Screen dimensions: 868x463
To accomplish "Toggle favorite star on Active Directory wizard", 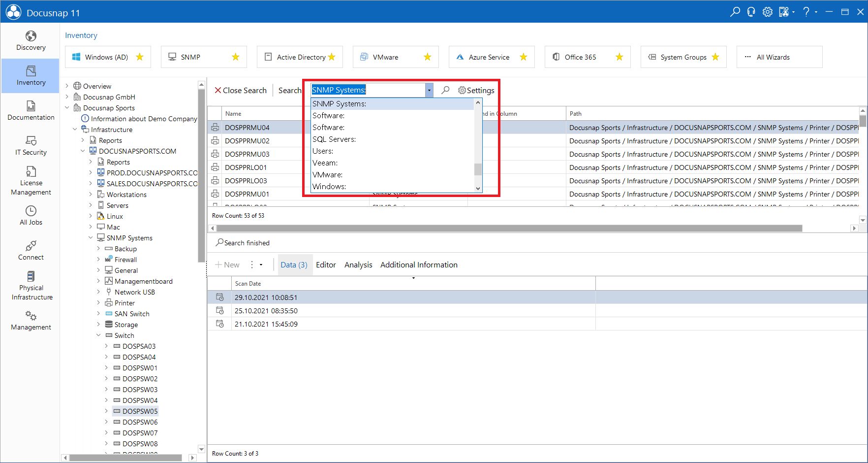I will click(332, 57).
